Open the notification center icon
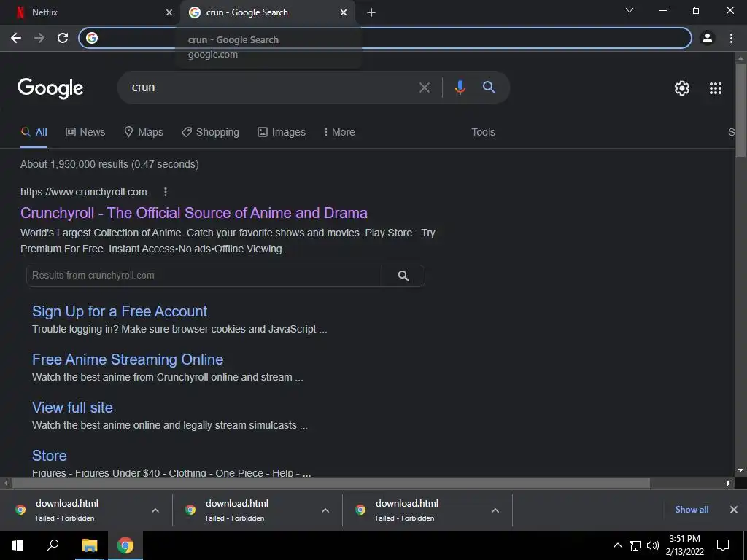This screenshot has width=747, height=560. (x=723, y=545)
